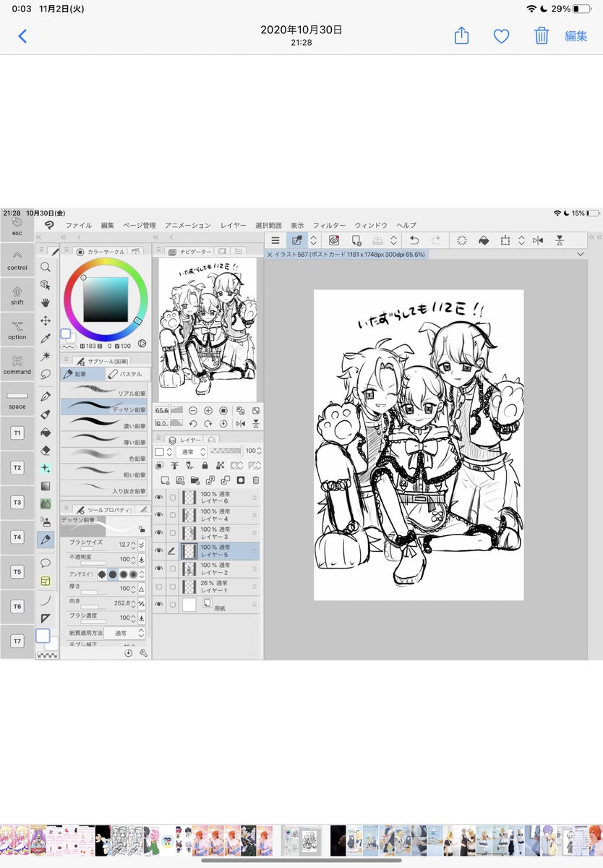Click the square color picker area
The image size is (603, 868).
point(106,299)
